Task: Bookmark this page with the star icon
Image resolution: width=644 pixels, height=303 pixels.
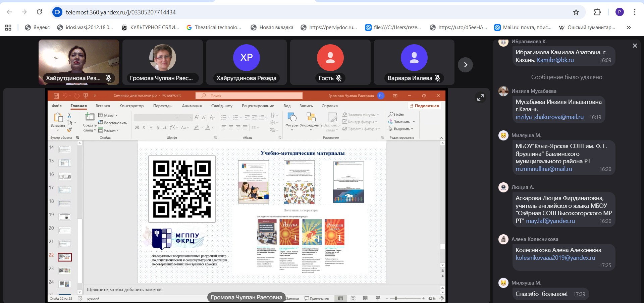Action: tap(576, 12)
